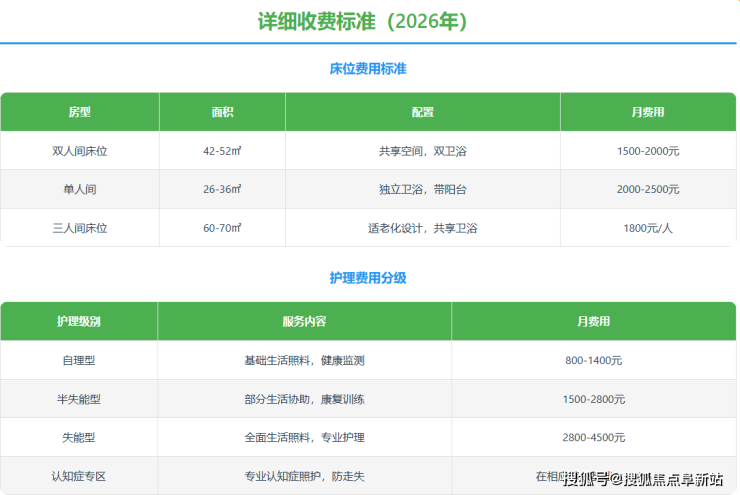
Task: Select the 独立卫浴，带阳台 configuration cell
Action: 422,189
